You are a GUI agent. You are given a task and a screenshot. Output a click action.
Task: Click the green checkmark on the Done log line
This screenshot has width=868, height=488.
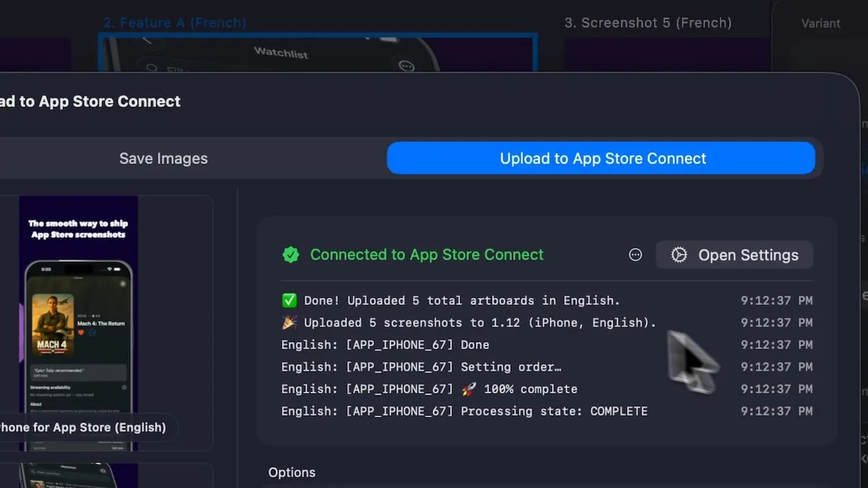pyautogui.click(x=289, y=301)
